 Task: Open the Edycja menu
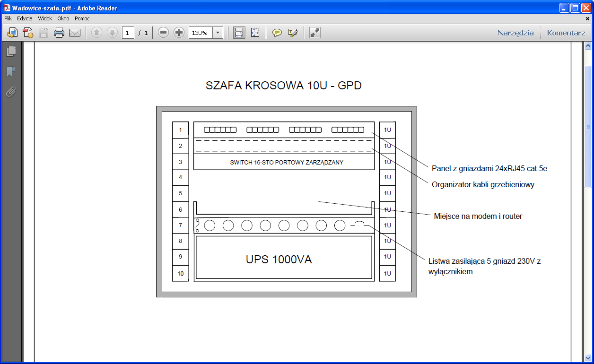pyautogui.click(x=25, y=18)
